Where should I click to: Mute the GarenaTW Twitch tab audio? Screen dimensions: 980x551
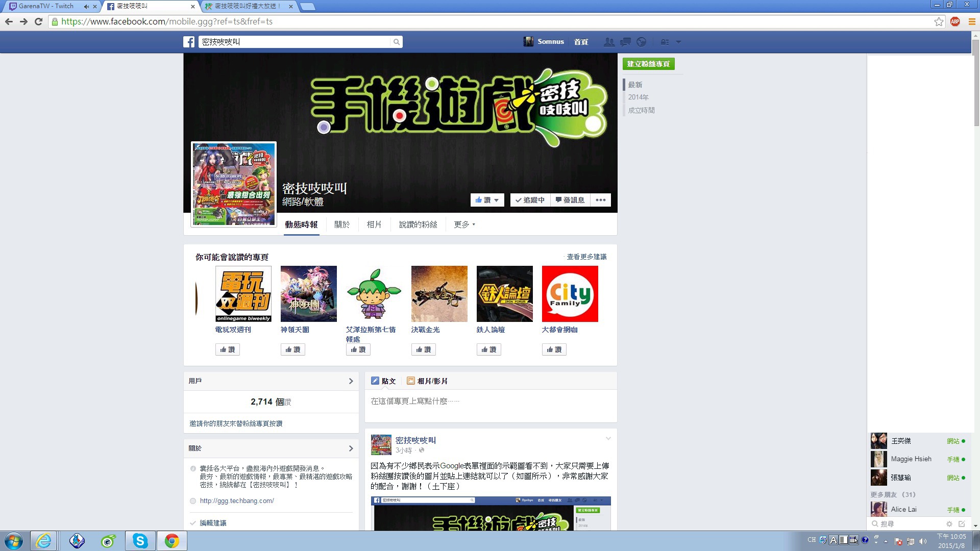click(x=86, y=7)
